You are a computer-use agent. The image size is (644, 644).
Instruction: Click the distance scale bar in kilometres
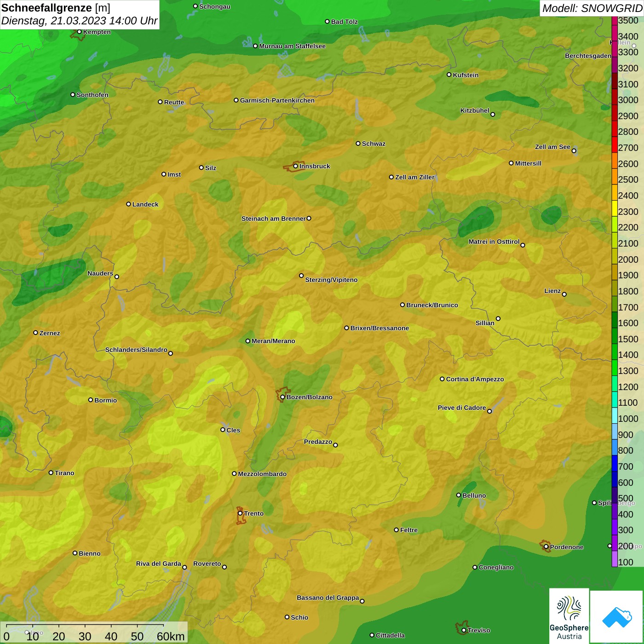[x=94, y=633]
